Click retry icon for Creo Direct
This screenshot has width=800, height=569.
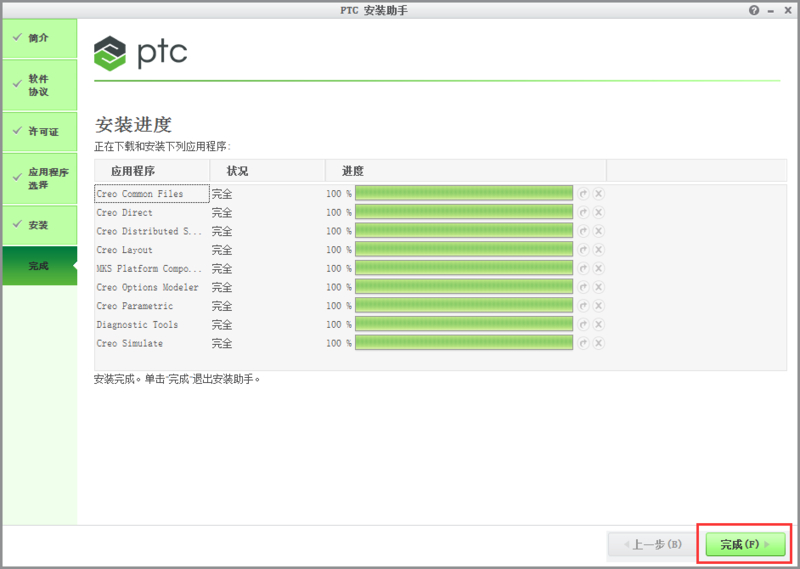click(583, 212)
